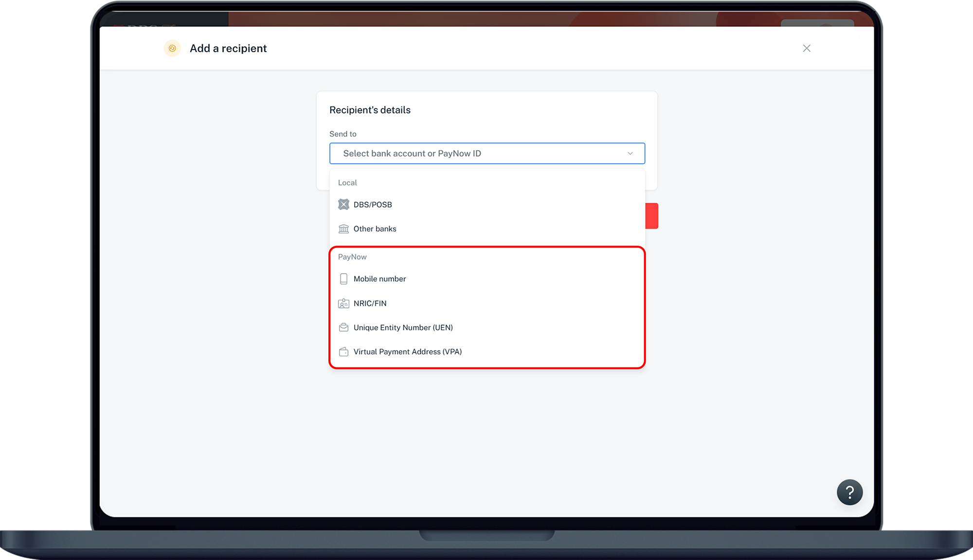Pick the Mobile number PayNow option

pyautogui.click(x=379, y=279)
